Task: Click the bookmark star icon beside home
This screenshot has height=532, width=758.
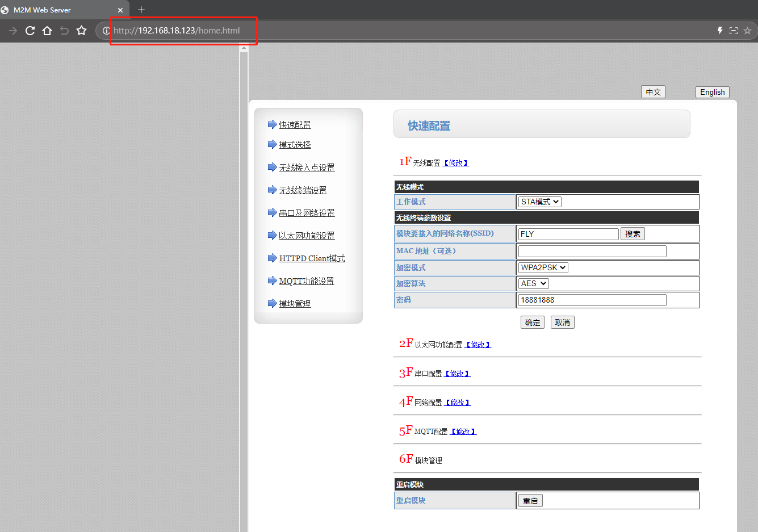Action: click(x=82, y=31)
